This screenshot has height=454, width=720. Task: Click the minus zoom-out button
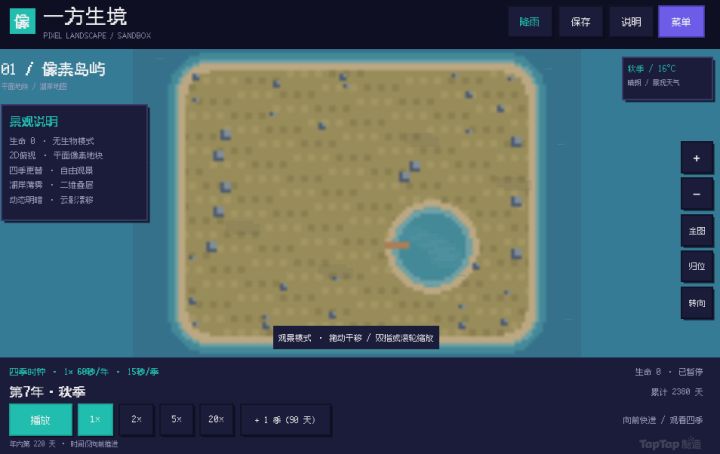pyautogui.click(x=697, y=194)
